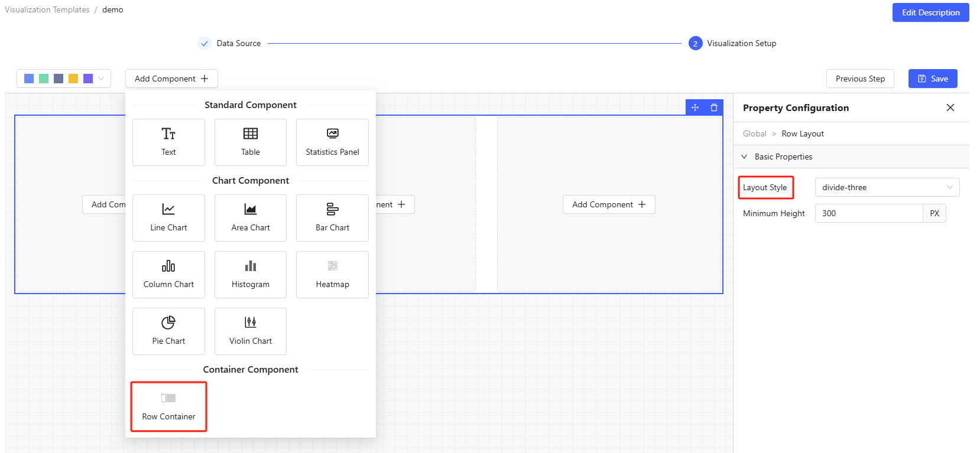Close the Property Configuration panel
The height and width of the screenshot is (453, 980).
(x=950, y=107)
